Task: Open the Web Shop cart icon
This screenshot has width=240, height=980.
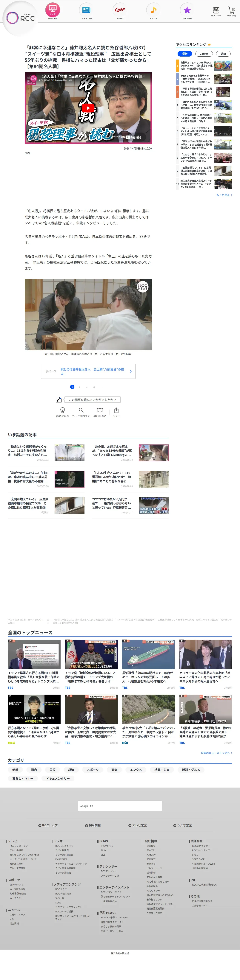Action: pyautogui.click(x=232, y=11)
